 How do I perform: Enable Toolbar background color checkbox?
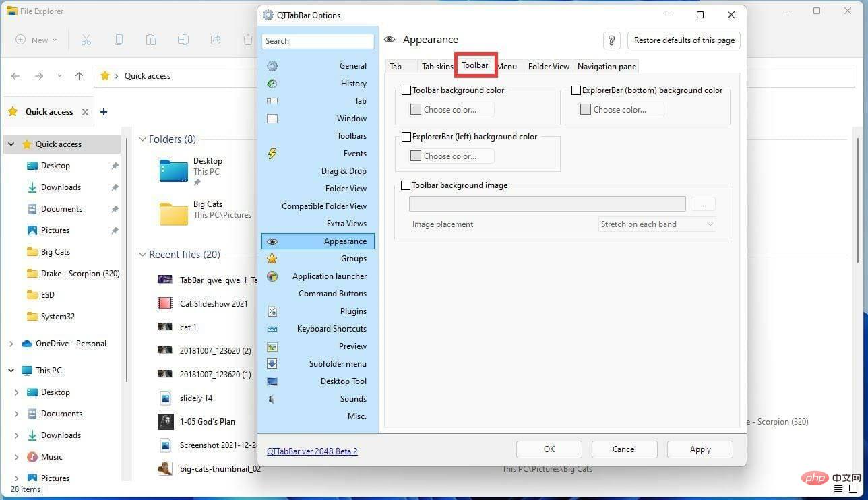click(406, 90)
